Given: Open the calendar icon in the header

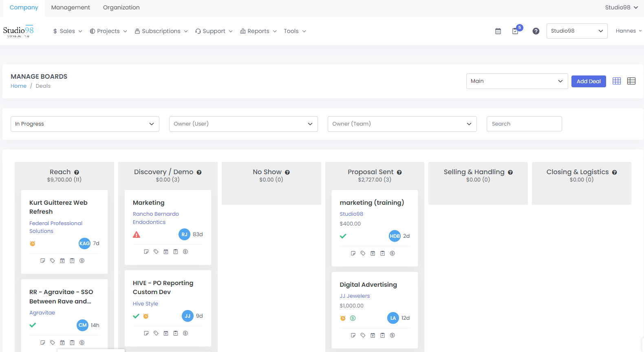Looking at the screenshot, I should click(498, 31).
